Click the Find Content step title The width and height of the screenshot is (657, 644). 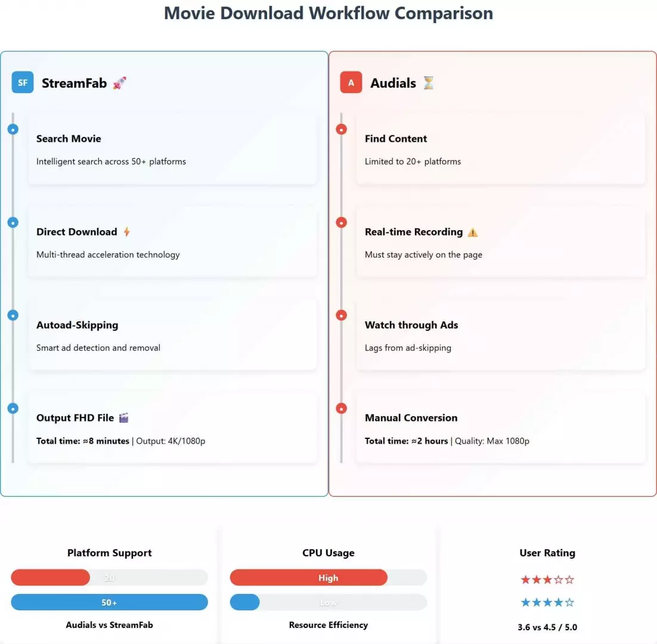pos(396,139)
